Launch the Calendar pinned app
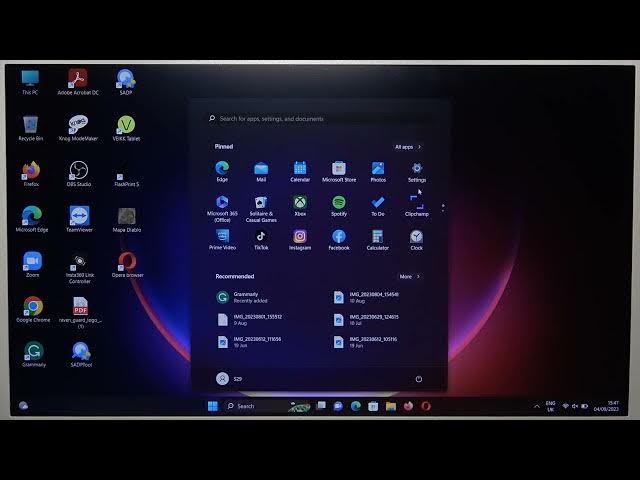640x480 pixels. 300,171
